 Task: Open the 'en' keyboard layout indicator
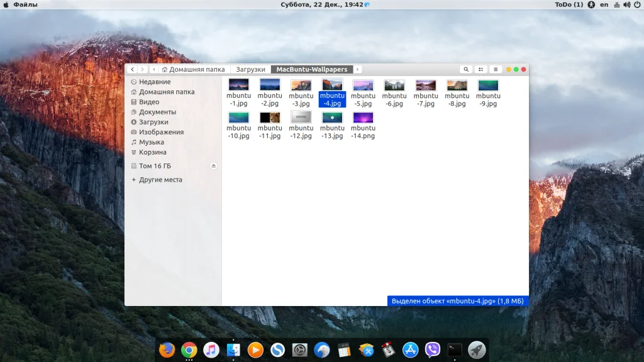point(604,4)
